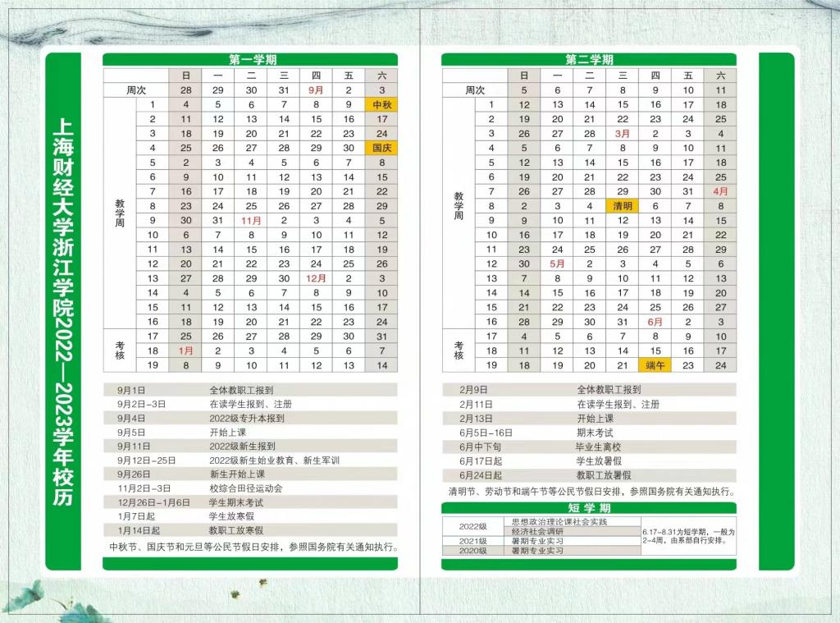Select the red "1月" month label
Screen dimensions: 840x623
click(x=186, y=350)
